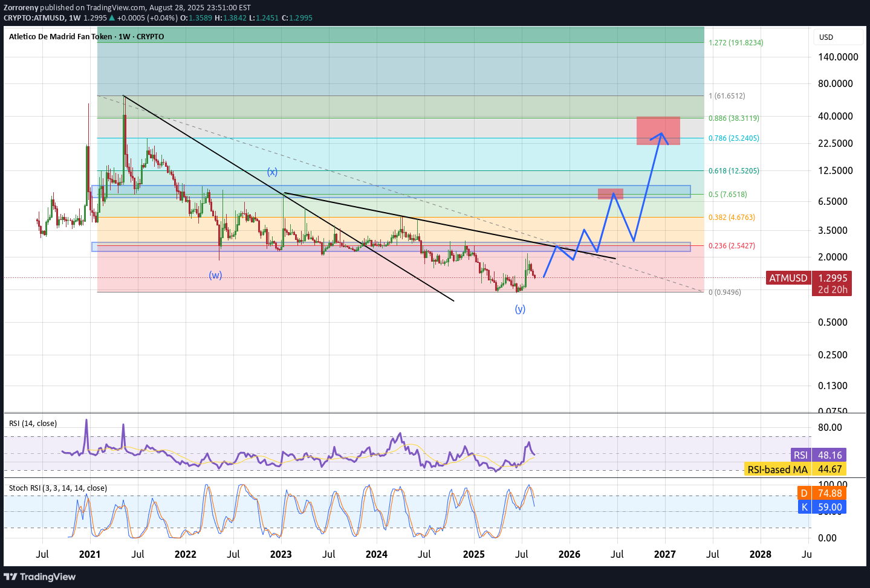The height and width of the screenshot is (588, 870).
Task: Click 2021 on the time axis
Action: [x=89, y=554]
